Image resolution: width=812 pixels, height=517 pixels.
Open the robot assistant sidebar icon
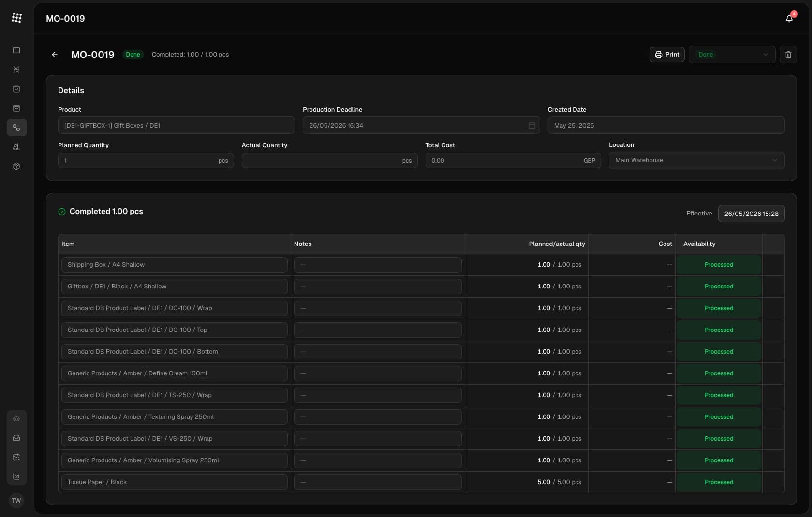pos(16,418)
